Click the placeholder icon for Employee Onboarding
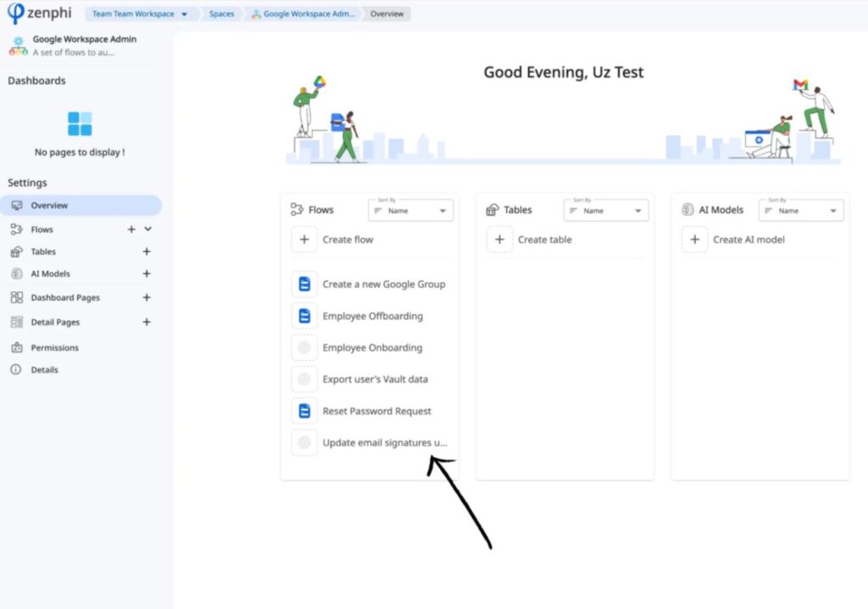 pyautogui.click(x=304, y=347)
